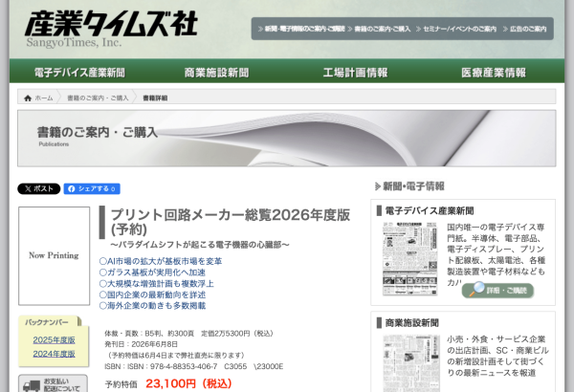Share on Facebook with シェアする button
The image size is (574, 392).
click(x=92, y=189)
